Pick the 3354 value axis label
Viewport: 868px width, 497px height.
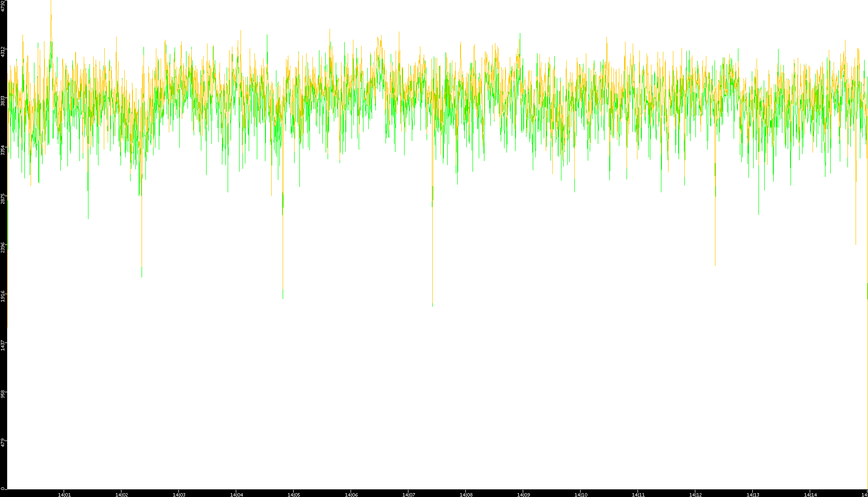3,150
